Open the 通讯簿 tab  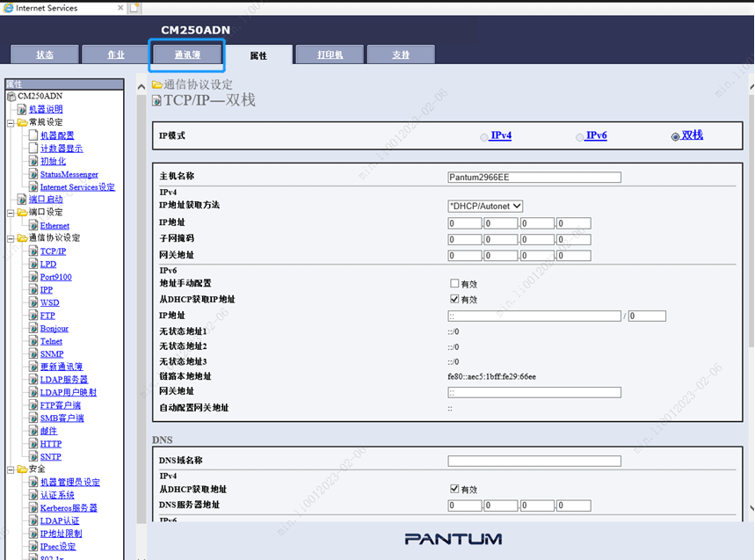[187, 55]
